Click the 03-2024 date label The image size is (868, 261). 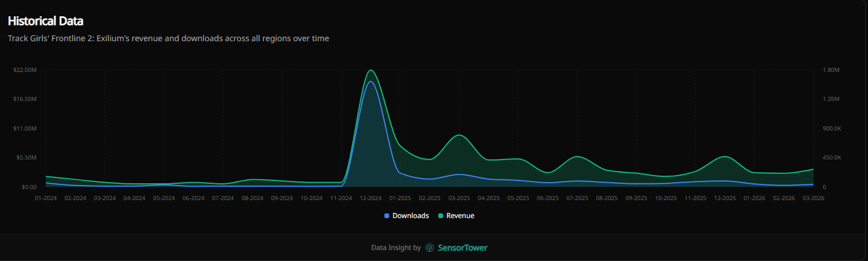pos(105,198)
